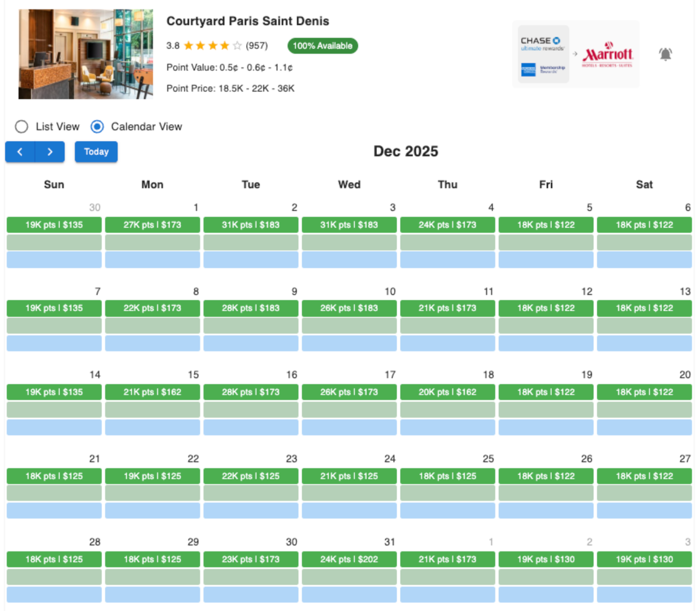Viewport: 700px width, 611px height.
Task: Select the 19K pts rate for December 7
Action: (x=54, y=308)
